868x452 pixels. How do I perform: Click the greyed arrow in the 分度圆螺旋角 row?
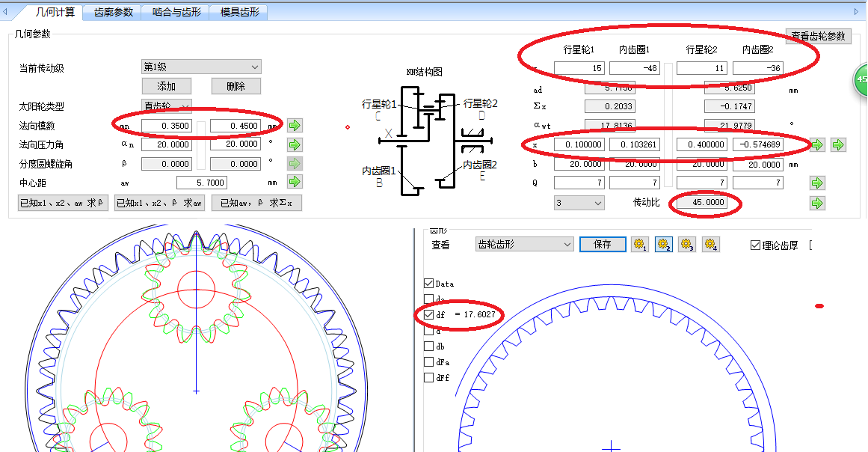tap(295, 163)
